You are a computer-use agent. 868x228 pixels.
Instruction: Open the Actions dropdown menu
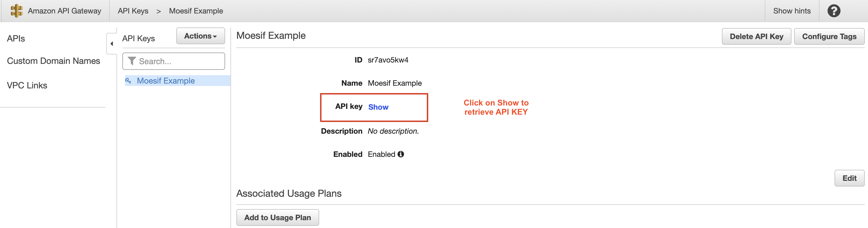click(200, 36)
